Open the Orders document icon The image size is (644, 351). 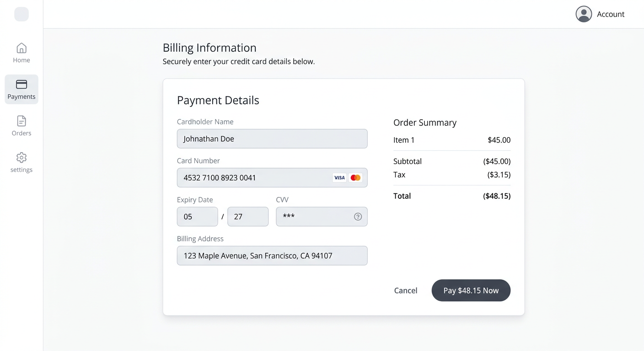(x=21, y=121)
